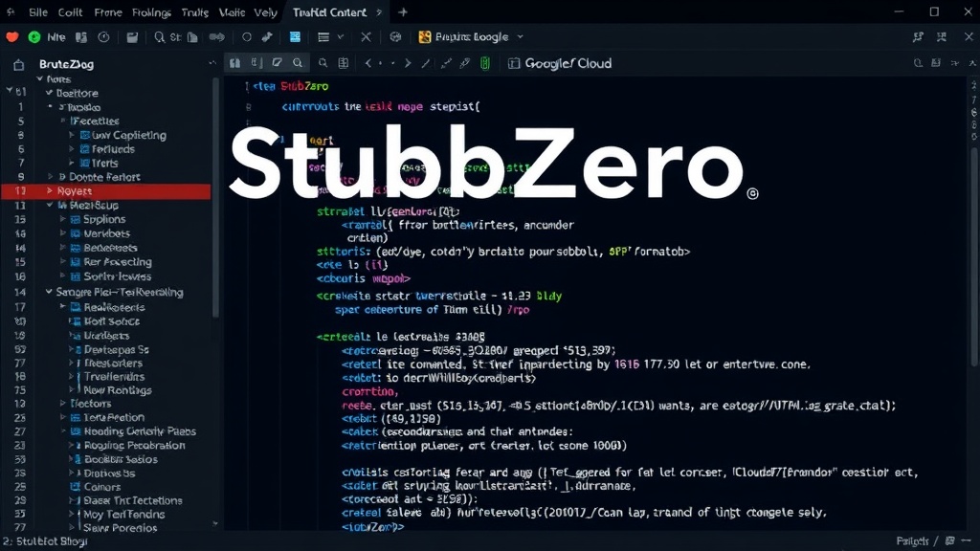
Task: Click the home icon beside BruteZlog
Action: tap(19, 64)
